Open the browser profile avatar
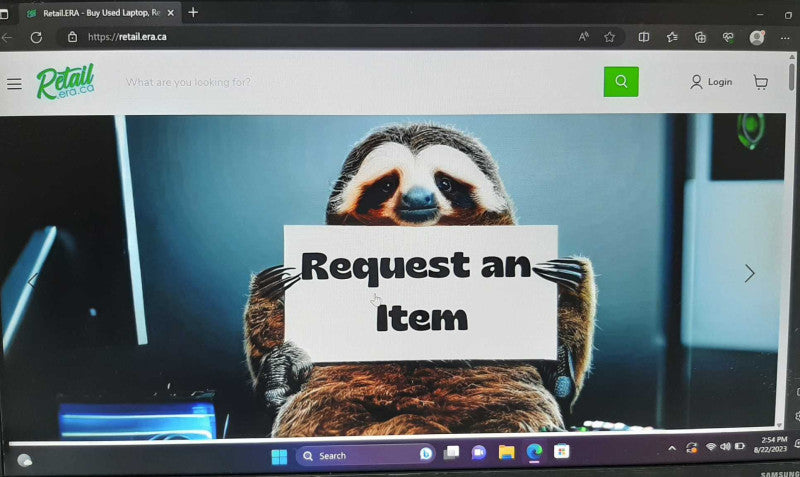800x477 pixels. (757, 37)
